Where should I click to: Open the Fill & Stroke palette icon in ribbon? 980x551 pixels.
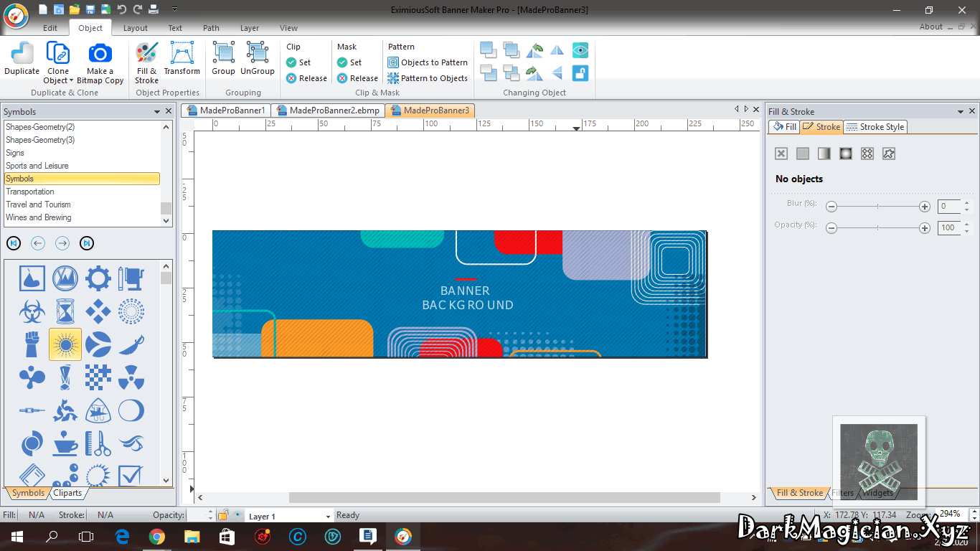pos(146,53)
